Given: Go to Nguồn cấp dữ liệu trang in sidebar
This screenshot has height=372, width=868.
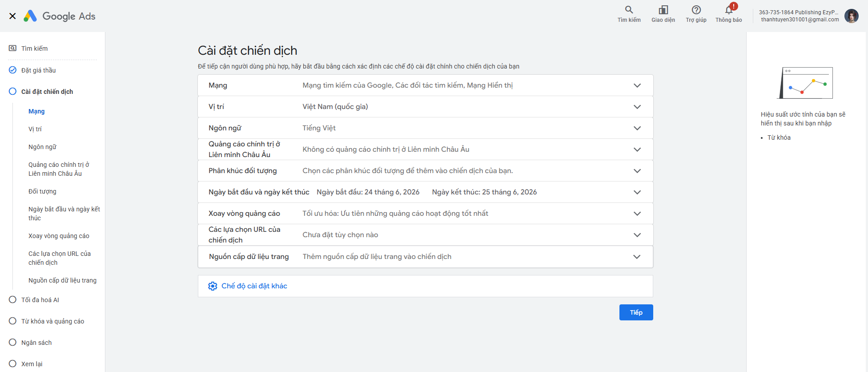Looking at the screenshot, I should click(x=62, y=280).
